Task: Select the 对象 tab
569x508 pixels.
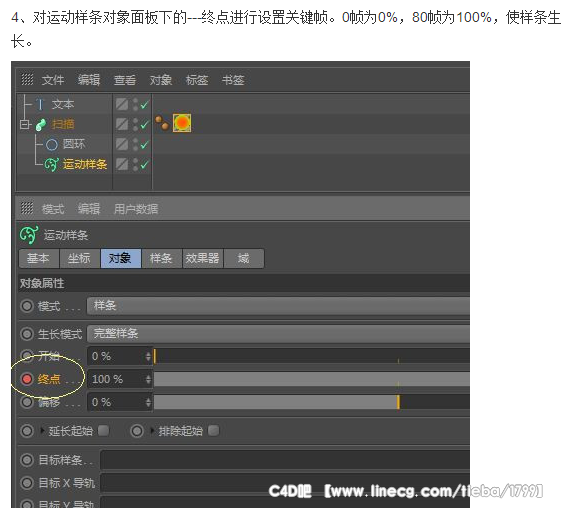Action: tap(121, 258)
